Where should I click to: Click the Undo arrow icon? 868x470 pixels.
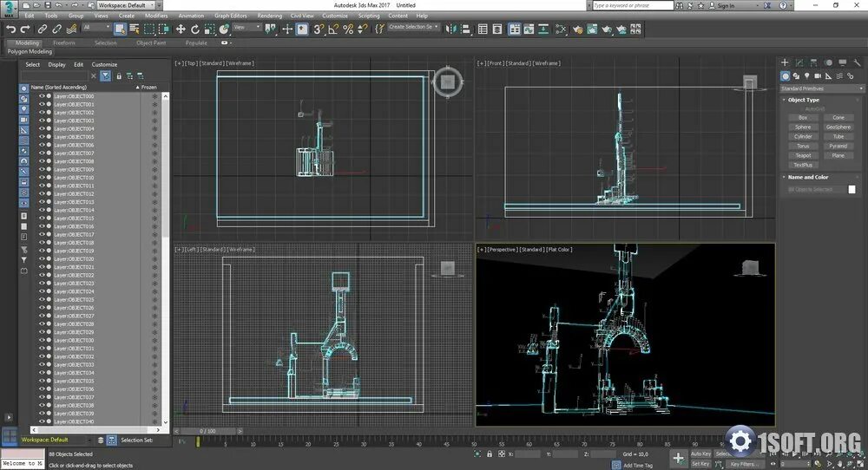(10, 29)
